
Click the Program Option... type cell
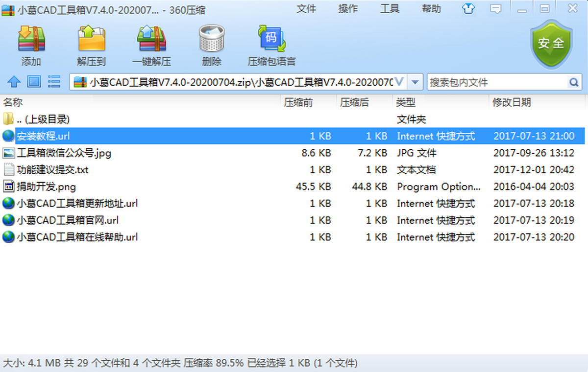click(439, 187)
